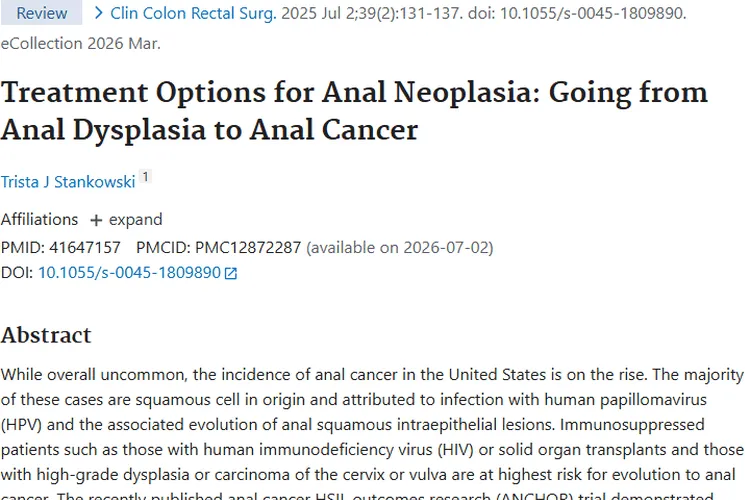Click the Affiliations label
Screen dimensions: 750x500
pos(39,220)
